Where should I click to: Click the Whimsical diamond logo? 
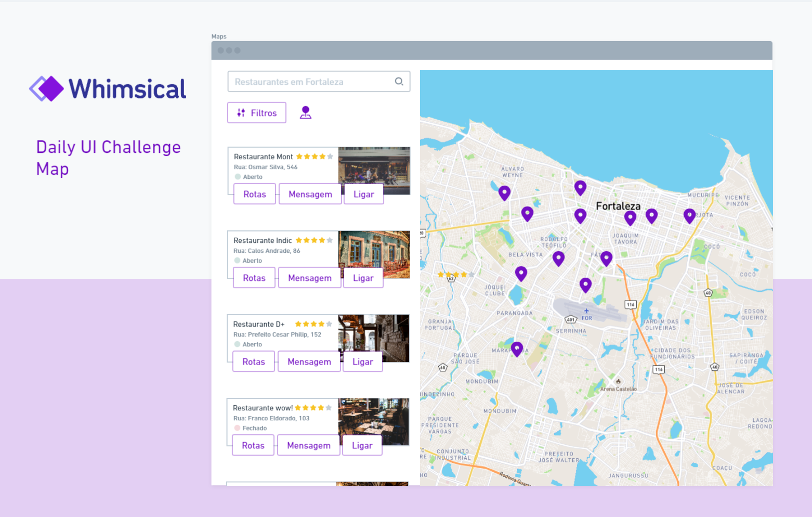click(x=46, y=88)
